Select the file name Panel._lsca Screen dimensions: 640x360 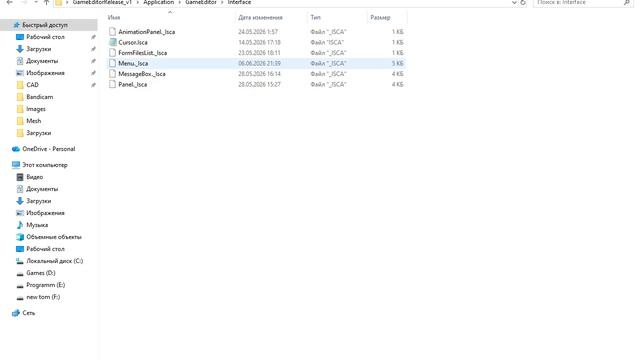[x=133, y=84]
